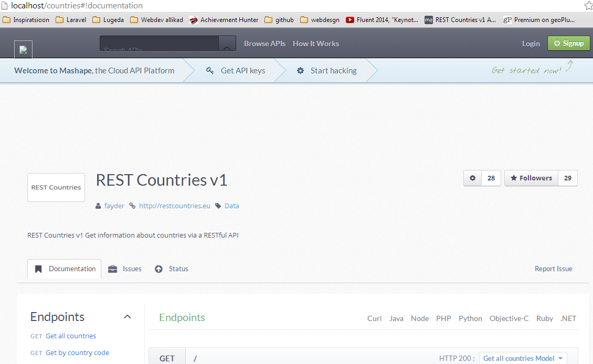Screen dimensions: 593x364
Task: Click the address bar URL localhost/countries
Action: (77, 5)
